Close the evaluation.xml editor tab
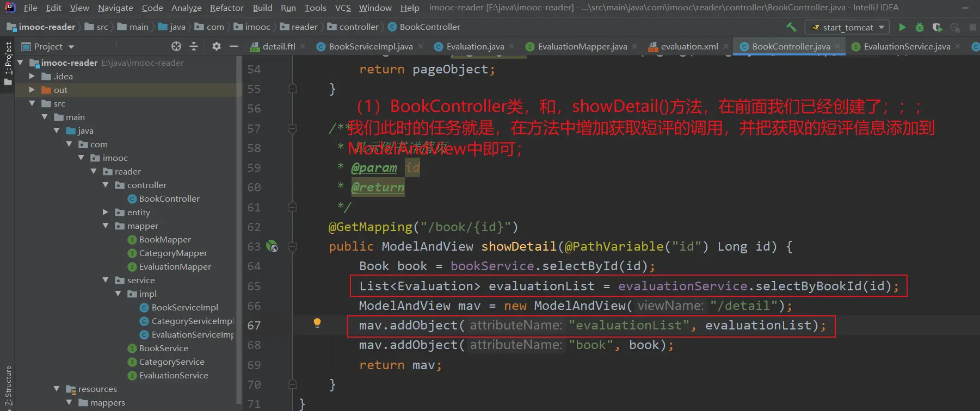This screenshot has width=980, height=411. coord(726,47)
